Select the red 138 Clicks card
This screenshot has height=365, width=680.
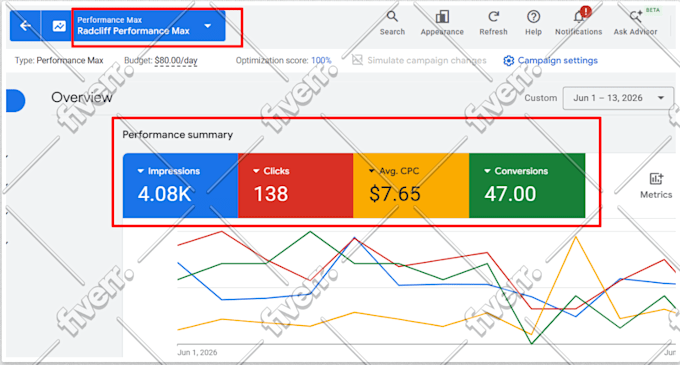pyautogui.click(x=295, y=186)
